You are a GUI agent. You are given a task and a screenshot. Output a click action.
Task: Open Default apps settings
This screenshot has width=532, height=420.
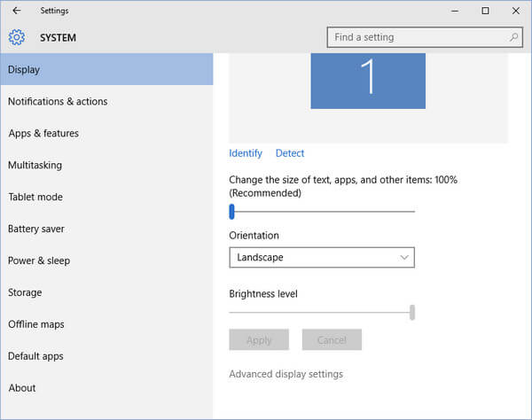107,356
